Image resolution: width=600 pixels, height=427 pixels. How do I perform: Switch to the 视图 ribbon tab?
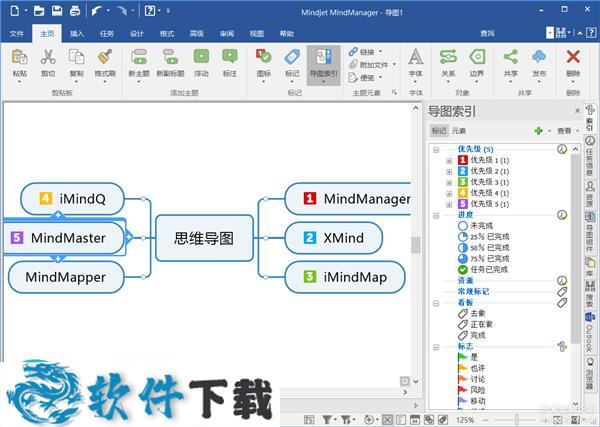pyautogui.click(x=257, y=34)
